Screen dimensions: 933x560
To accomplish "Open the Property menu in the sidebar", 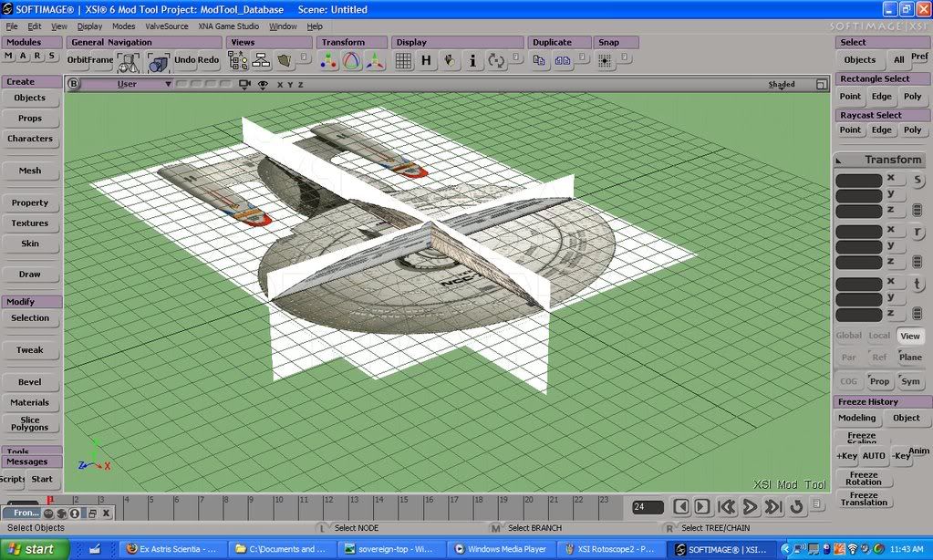I will pos(30,203).
